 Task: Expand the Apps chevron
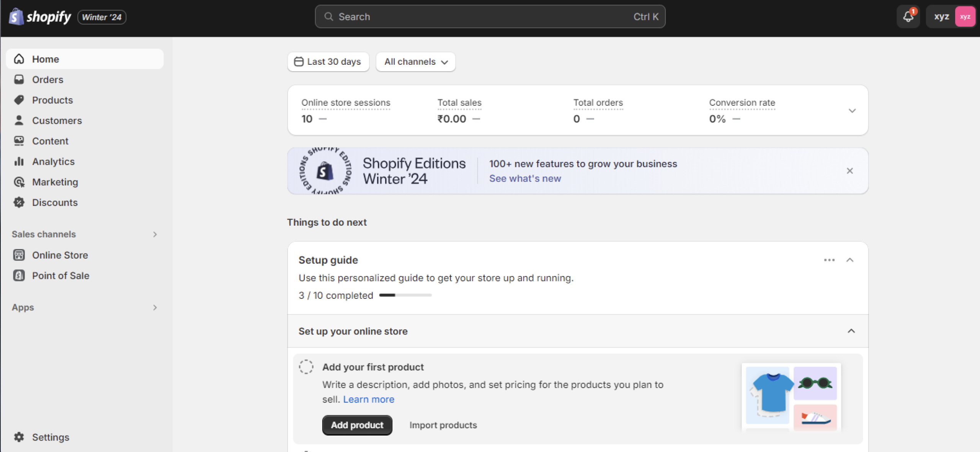point(155,307)
